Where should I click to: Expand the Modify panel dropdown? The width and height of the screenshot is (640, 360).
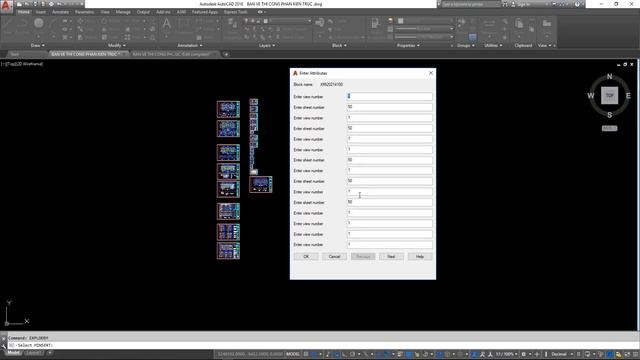click(x=116, y=45)
